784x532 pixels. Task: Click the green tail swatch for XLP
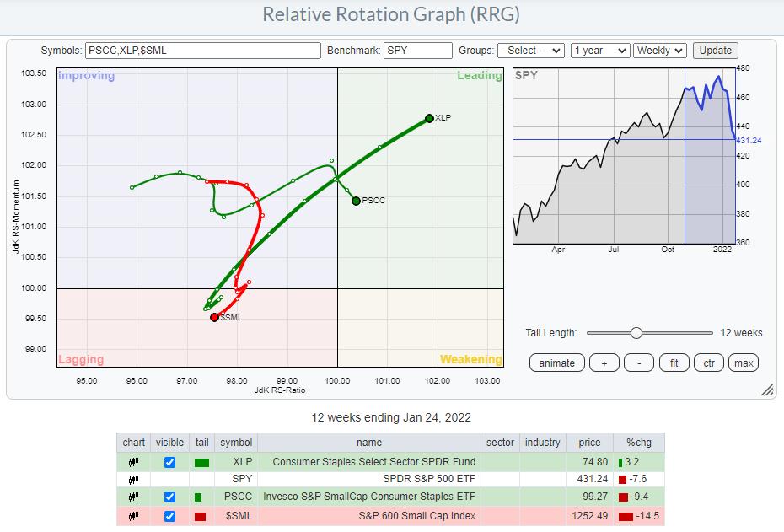[201, 462]
